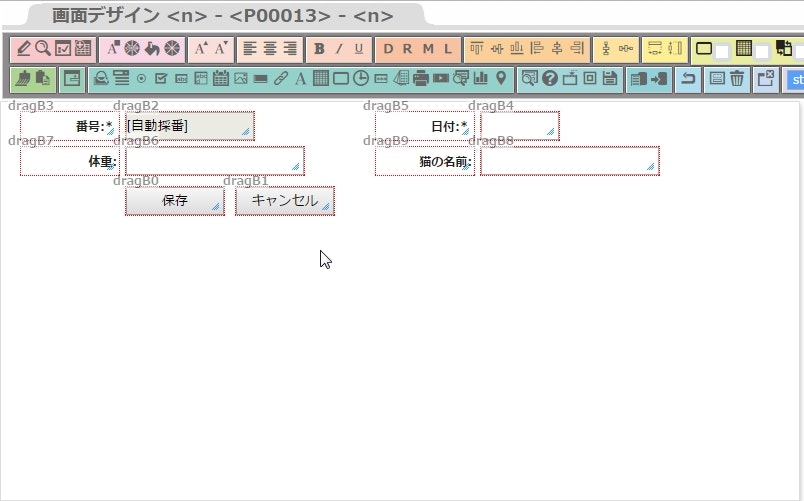Insert a map pin control
Screen dimensions: 804x501
[x=501, y=79]
